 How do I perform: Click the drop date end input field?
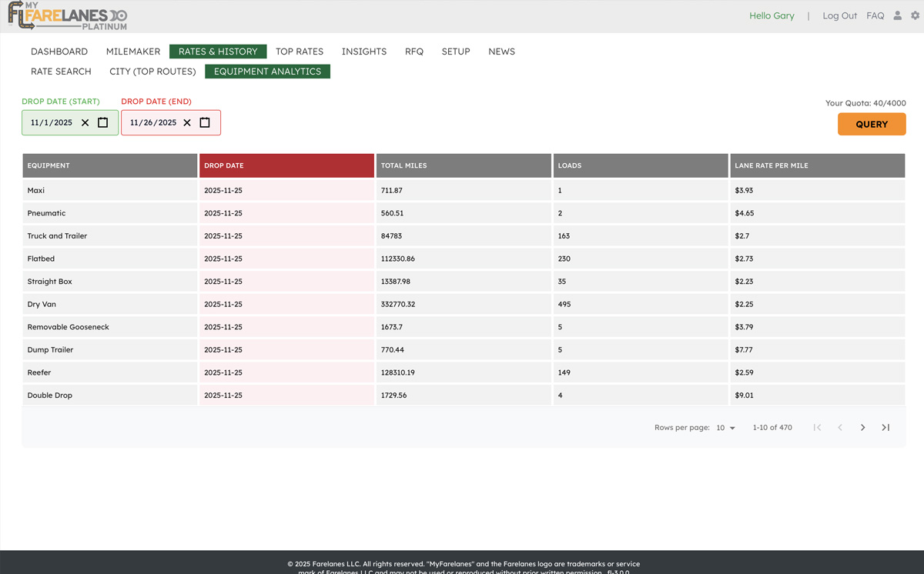153,123
